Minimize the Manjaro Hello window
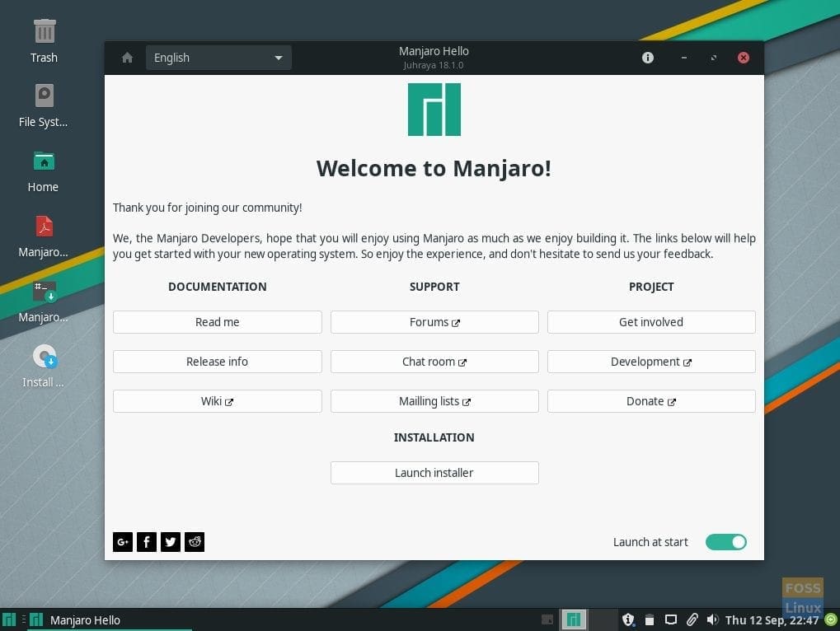The height and width of the screenshot is (631, 840). 684,58
